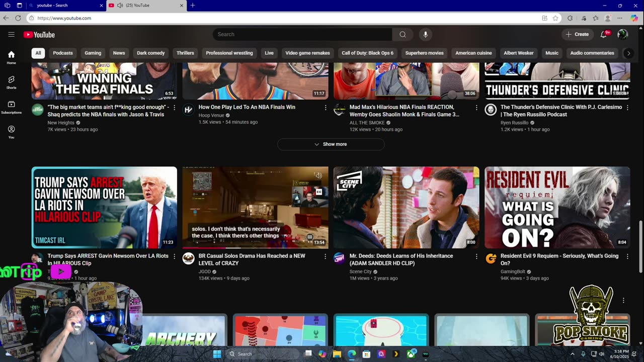Open BR Casual Solos Drama title link

tap(252, 259)
